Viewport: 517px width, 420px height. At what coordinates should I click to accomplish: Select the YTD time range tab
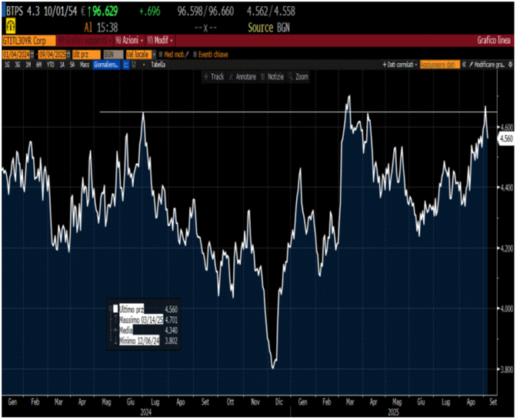click(x=49, y=65)
